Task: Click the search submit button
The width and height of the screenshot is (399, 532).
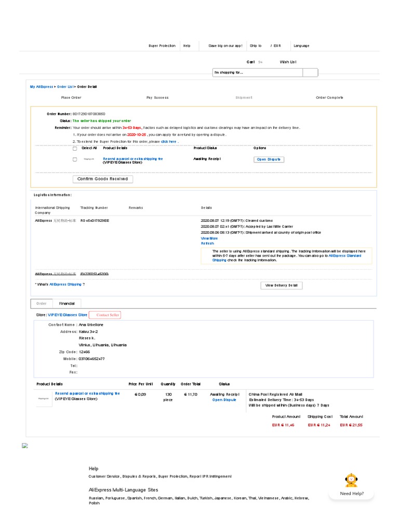Action: [x=310, y=73]
